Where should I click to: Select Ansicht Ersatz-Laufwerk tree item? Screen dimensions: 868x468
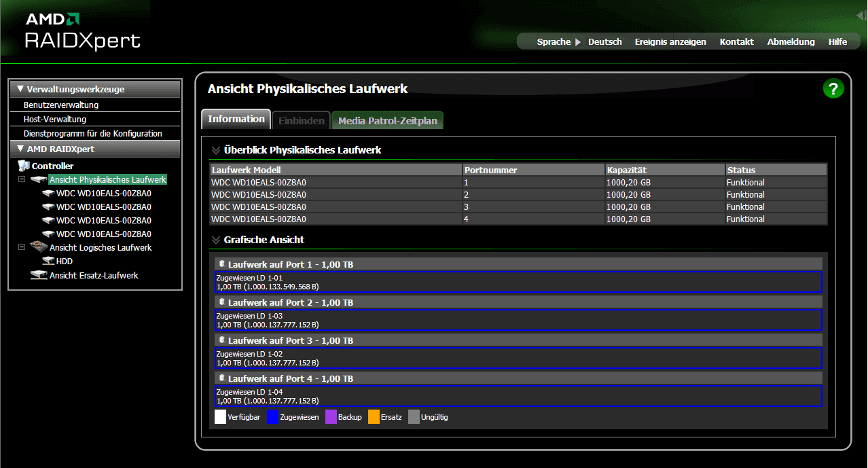tap(94, 276)
